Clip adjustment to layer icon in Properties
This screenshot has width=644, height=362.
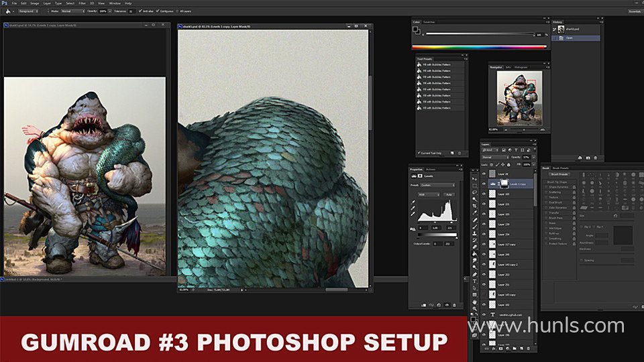(423, 305)
